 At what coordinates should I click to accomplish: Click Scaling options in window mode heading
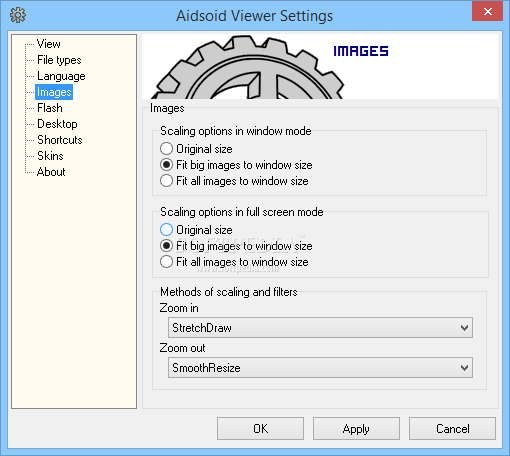[x=236, y=131]
